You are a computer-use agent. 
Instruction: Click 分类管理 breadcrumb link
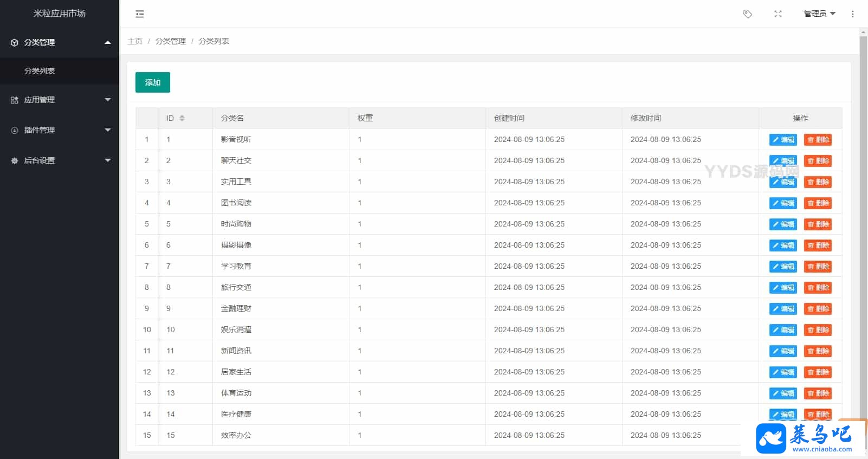[x=171, y=41]
